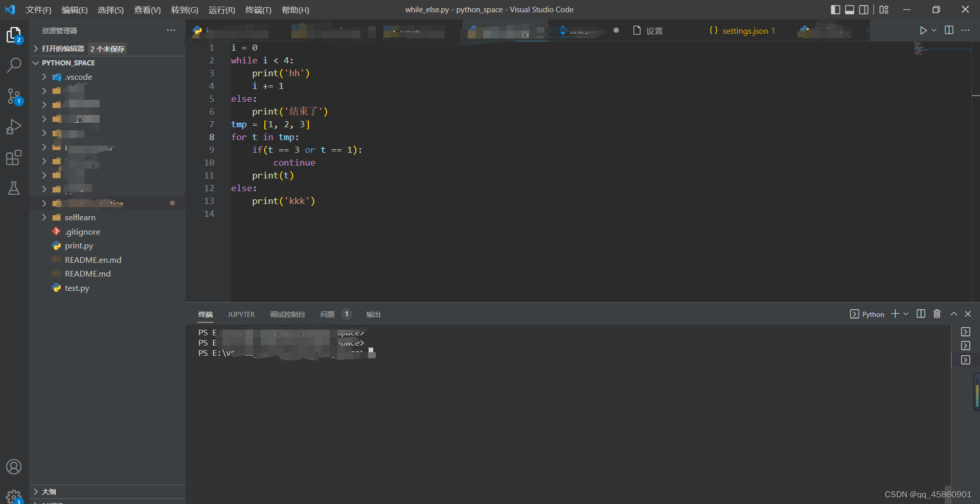Viewport: 980px width, 504px height.
Task: Open the Search view in the activity bar
Action: [14, 65]
